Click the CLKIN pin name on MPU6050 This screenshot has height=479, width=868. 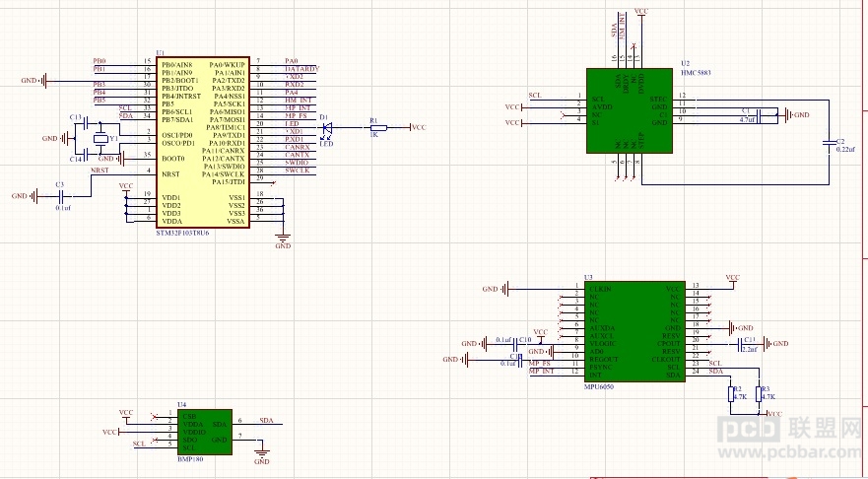[x=601, y=289]
